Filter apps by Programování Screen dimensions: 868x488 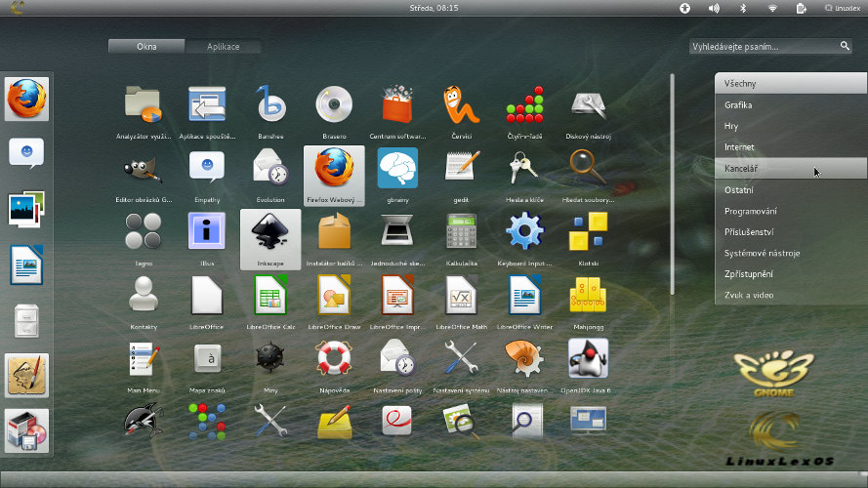pyautogui.click(x=791, y=211)
